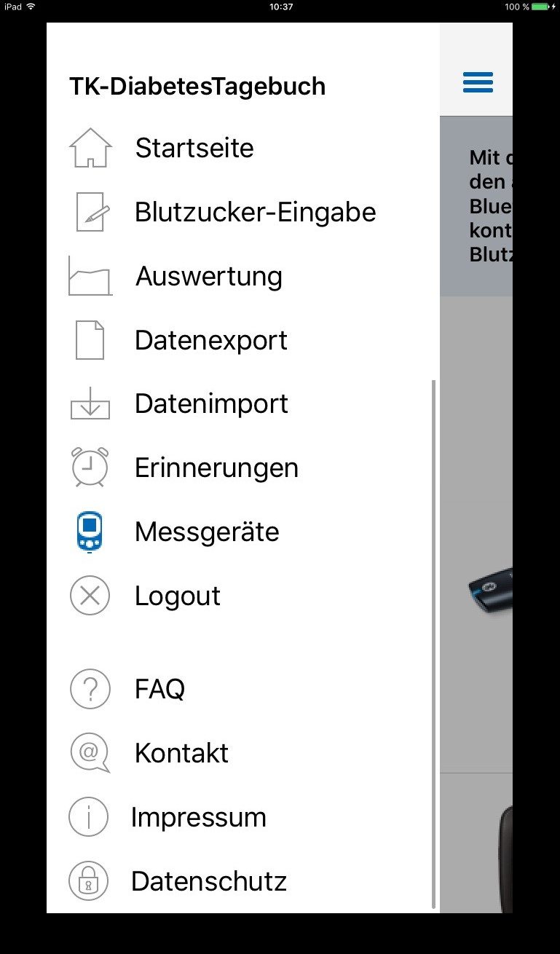Open FAQ via the question mark icon
This screenshot has width=560, height=954.
(x=90, y=688)
